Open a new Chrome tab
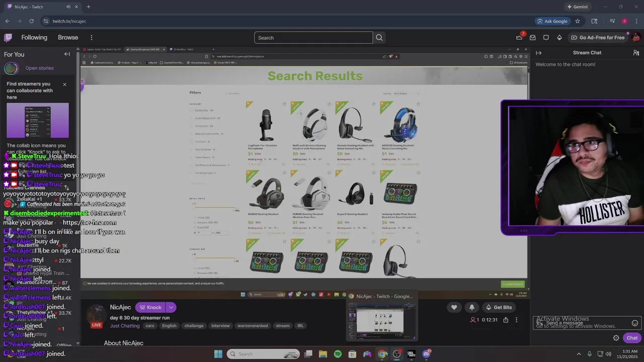Viewport: 644px width, 362px height. [x=88, y=7]
